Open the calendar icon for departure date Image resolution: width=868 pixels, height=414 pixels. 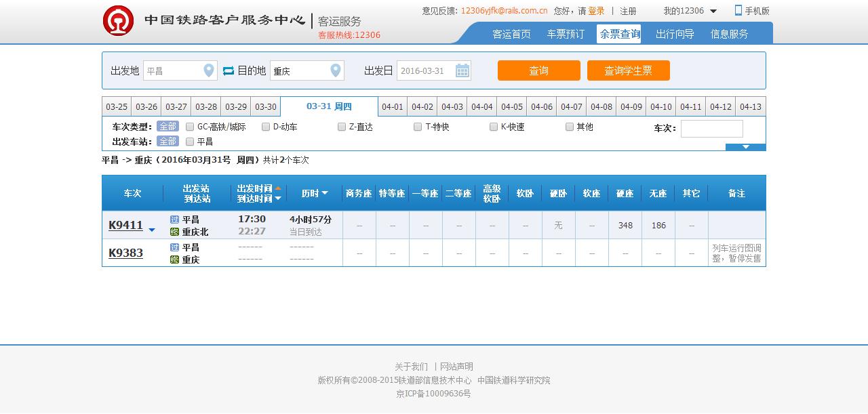pos(462,70)
